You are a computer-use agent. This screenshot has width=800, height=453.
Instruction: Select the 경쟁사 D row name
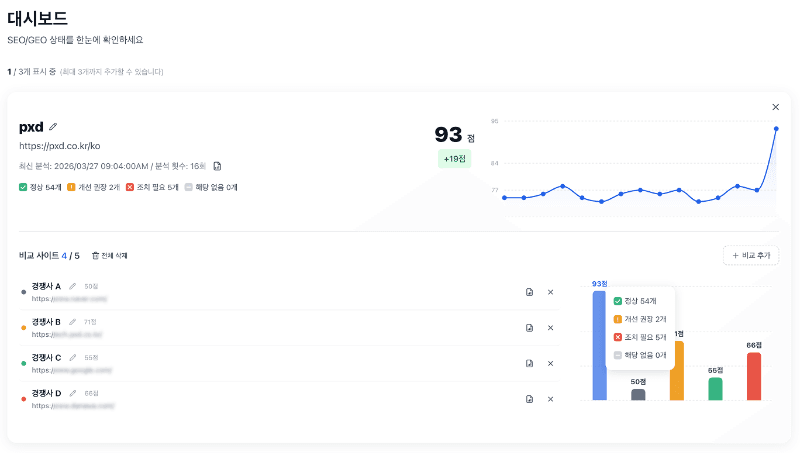(x=46, y=393)
